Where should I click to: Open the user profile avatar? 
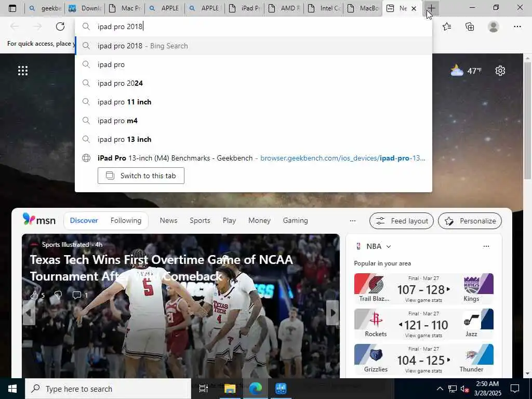(x=494, y=26)
